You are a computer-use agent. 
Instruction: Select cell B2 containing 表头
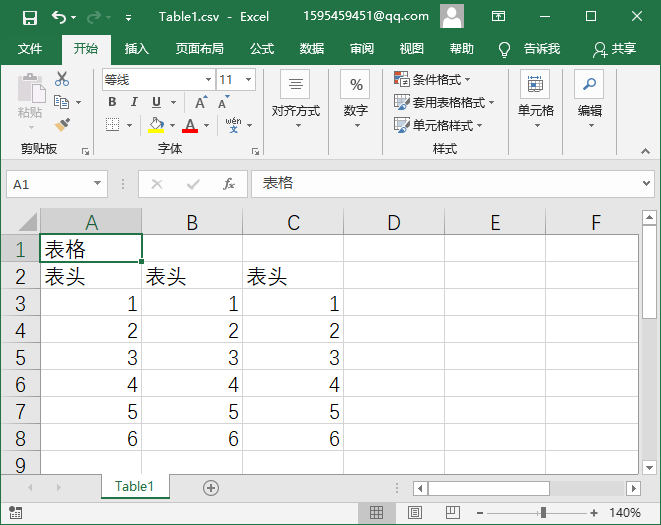[192, 276]
